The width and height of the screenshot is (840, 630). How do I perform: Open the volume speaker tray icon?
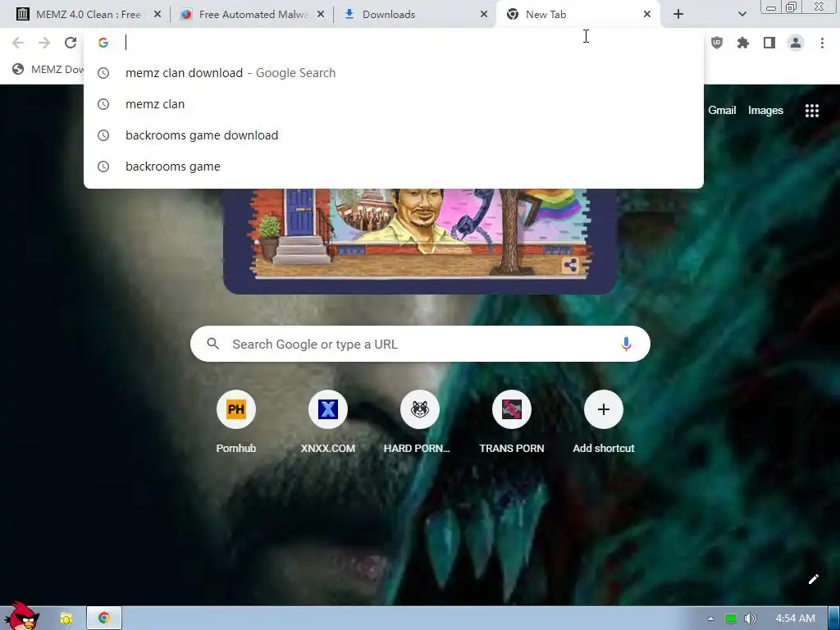pos(750,619)
